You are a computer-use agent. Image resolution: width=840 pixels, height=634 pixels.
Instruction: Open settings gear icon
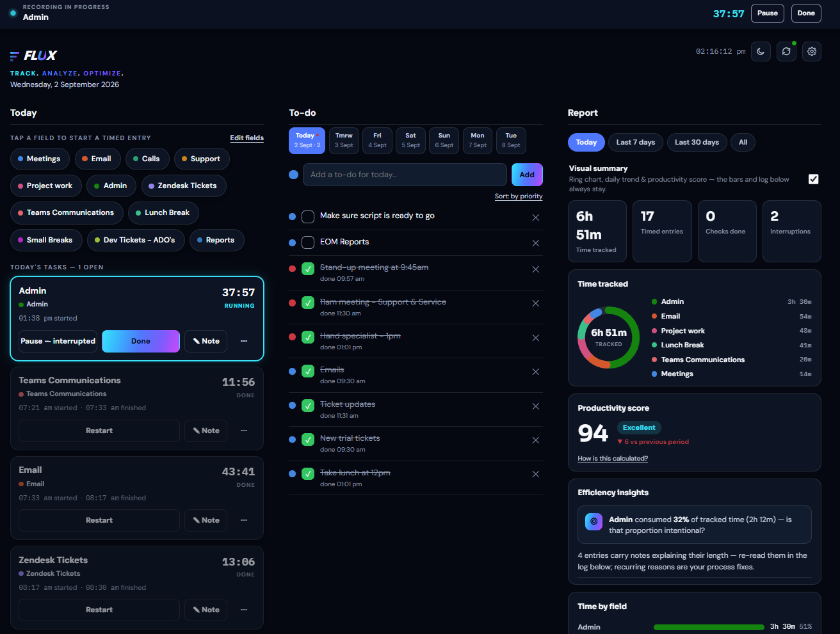812,52
